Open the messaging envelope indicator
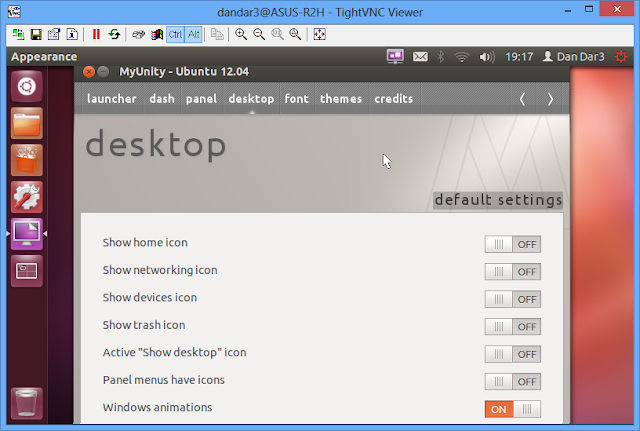 (420, 56)
